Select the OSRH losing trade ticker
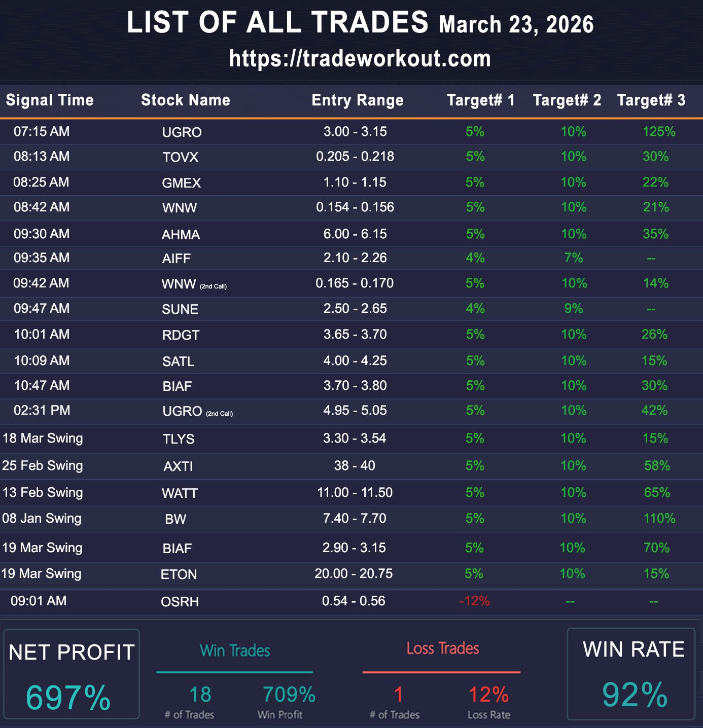The height and width of the screenshot is (728, 703). [180, 602]
